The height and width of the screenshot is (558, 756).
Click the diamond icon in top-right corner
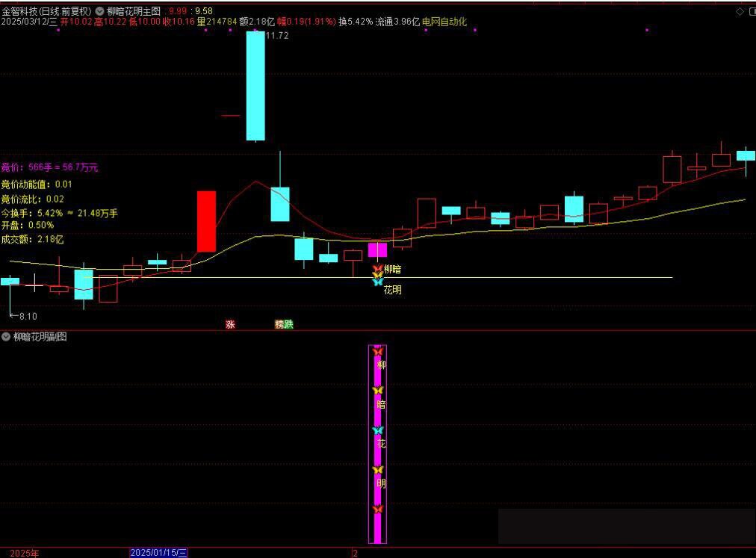740,11
